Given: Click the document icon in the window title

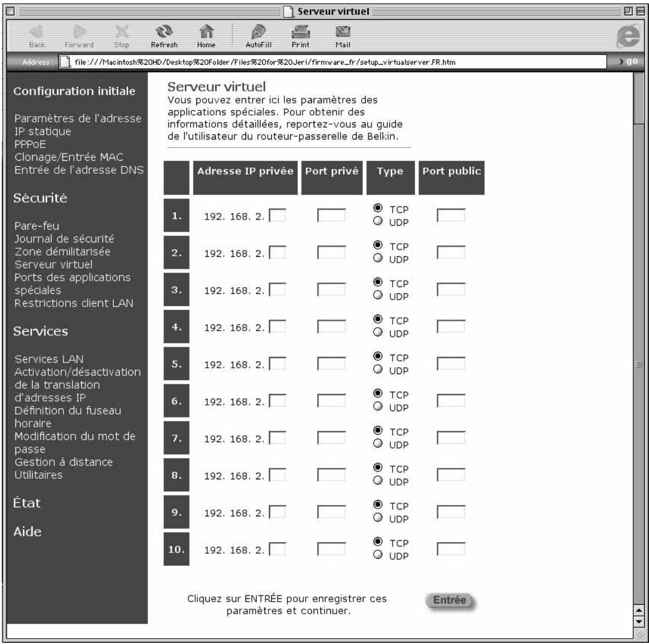Looking at the screenshot, I should point(288,11).
